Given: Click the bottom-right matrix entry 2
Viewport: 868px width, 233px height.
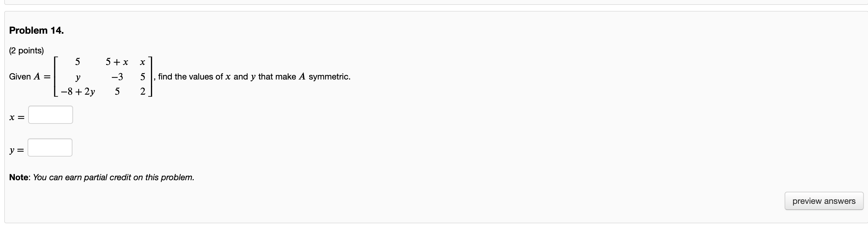Looking at the screenshot, I should (x=142, y=91).
